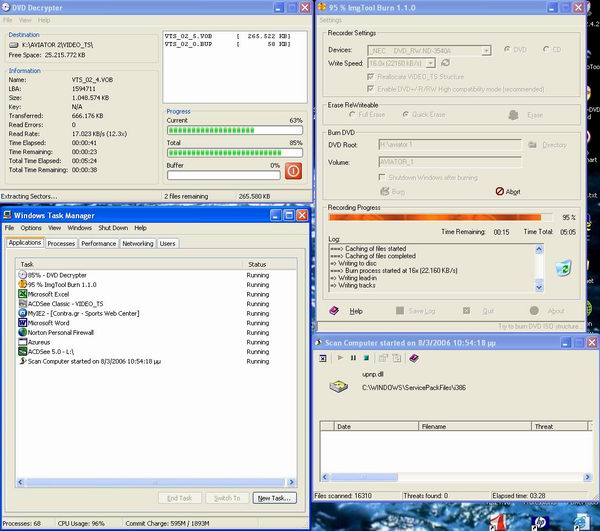Image resolution: width=600 pixels, height=531 pixels.
Task: Open File menu in DVD Decrypter
Action: pos(8,20)
